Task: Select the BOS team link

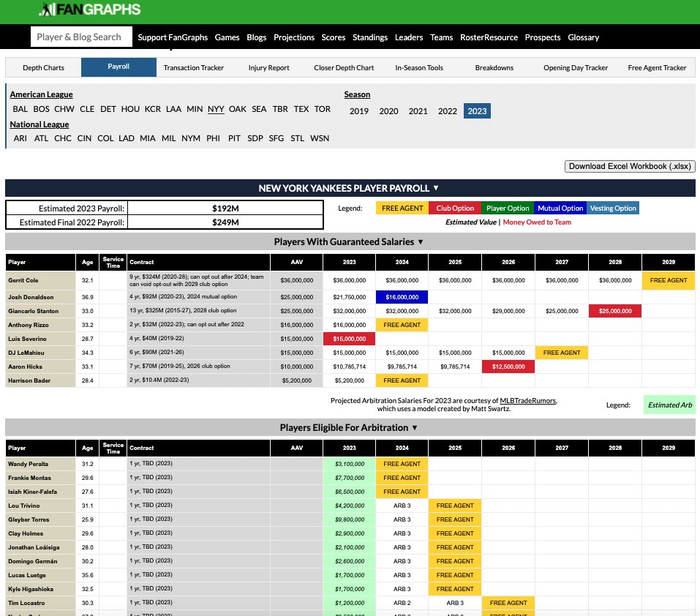Action: [x=41, y=109]
